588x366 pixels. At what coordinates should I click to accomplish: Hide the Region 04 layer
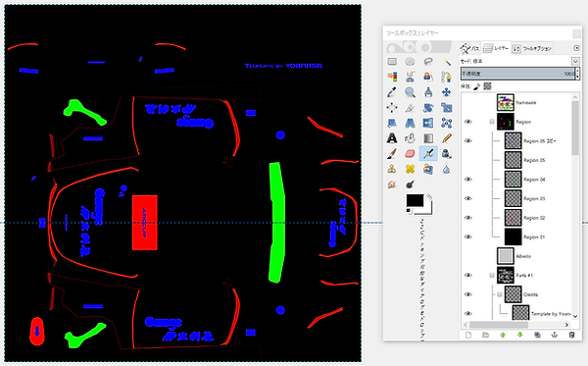[467, 179]
